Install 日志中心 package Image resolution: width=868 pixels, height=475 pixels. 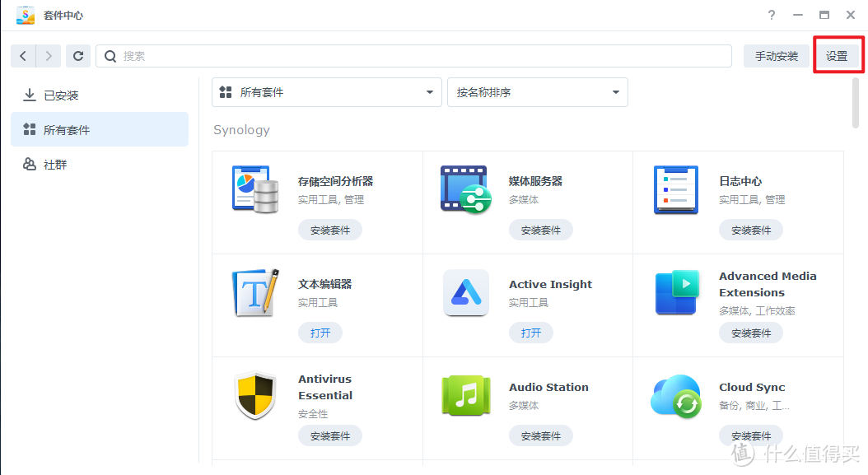point(751,230)
